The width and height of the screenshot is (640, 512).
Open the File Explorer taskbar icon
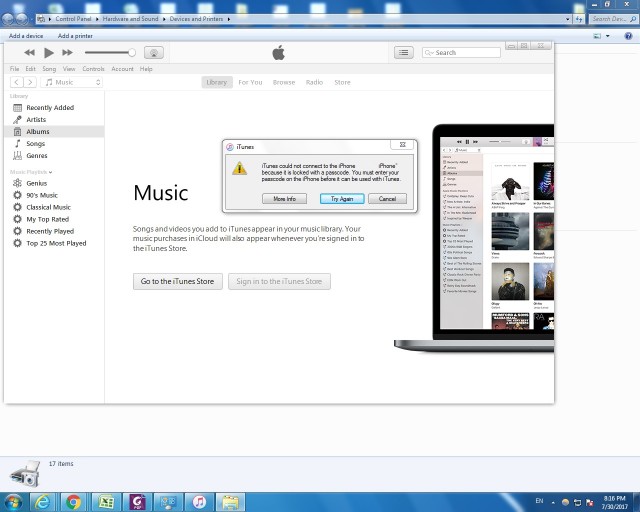click(230, 502)
